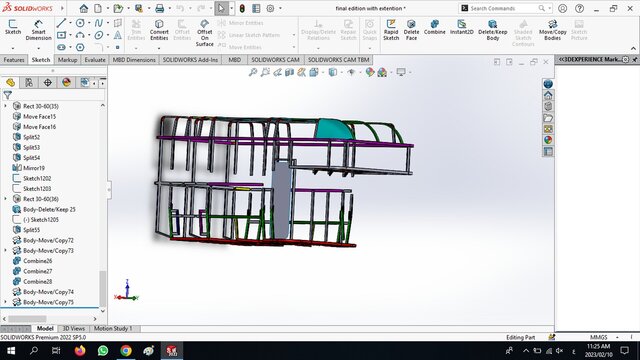This screenshot has width=640, height=360.
Task: Open the Markup ribbon tab
Action: pyautogui.click(x=67, y=60)
